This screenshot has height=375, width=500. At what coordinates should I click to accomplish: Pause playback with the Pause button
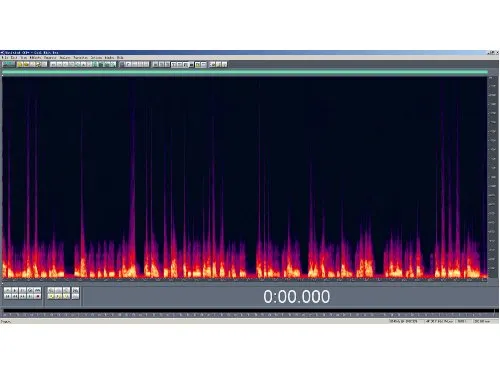[x=22, y=290]
